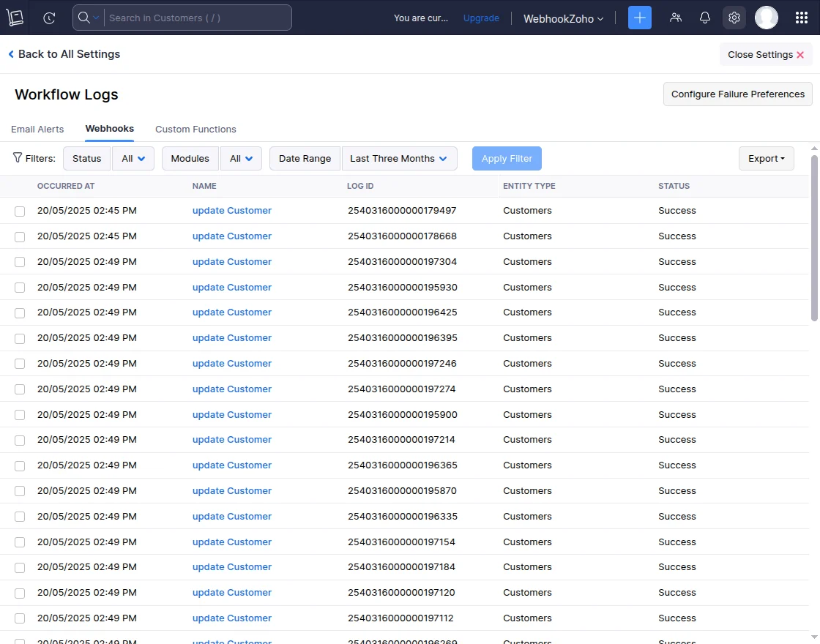Click the page refresh icon
This screenshot has height=644, width=820.
48,18
